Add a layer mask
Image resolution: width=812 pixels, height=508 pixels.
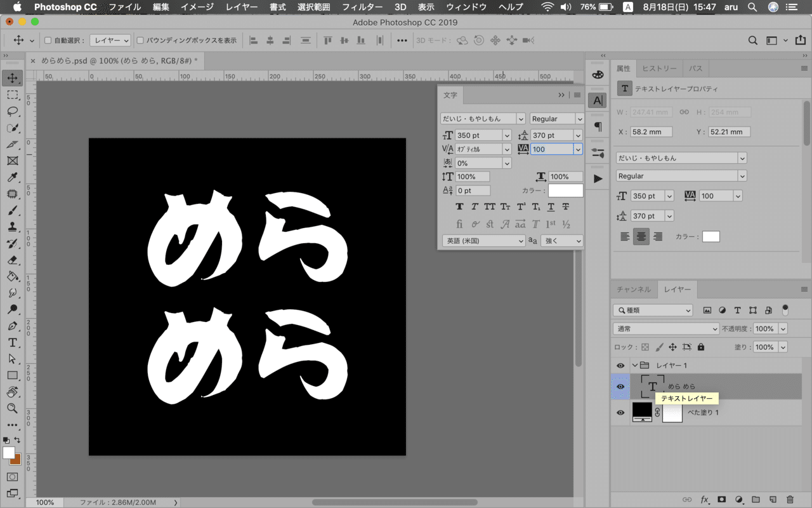[721, 500]
